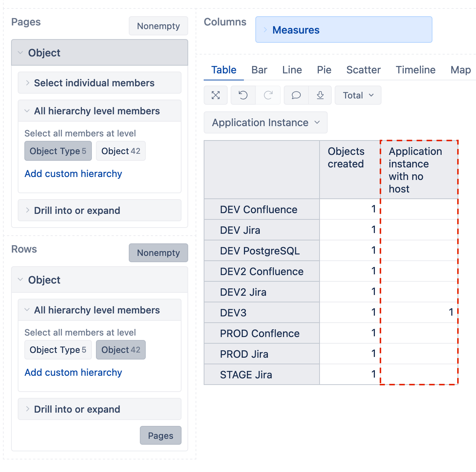The height and width of the screenshot is (472, 476).
Task: Collapse All hierarchy level members in Pages
Action: coord(100,111)
